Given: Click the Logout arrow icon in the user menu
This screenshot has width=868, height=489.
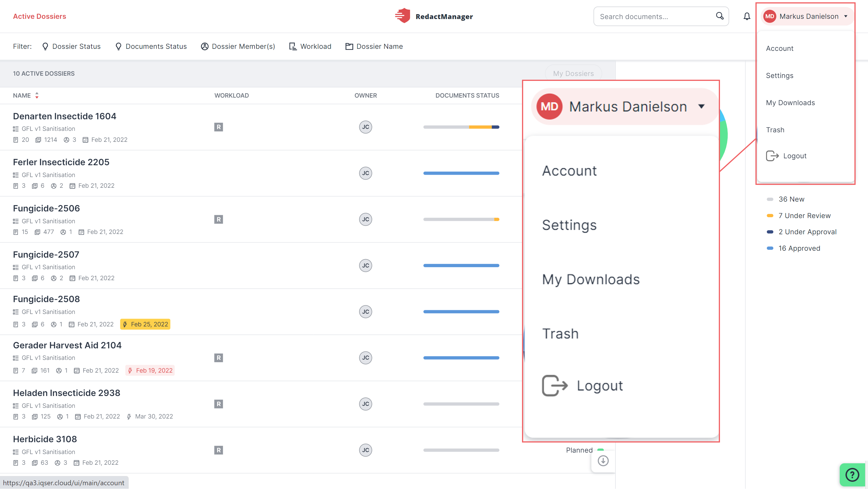Looking at the screenshot, I should point(772,156).
